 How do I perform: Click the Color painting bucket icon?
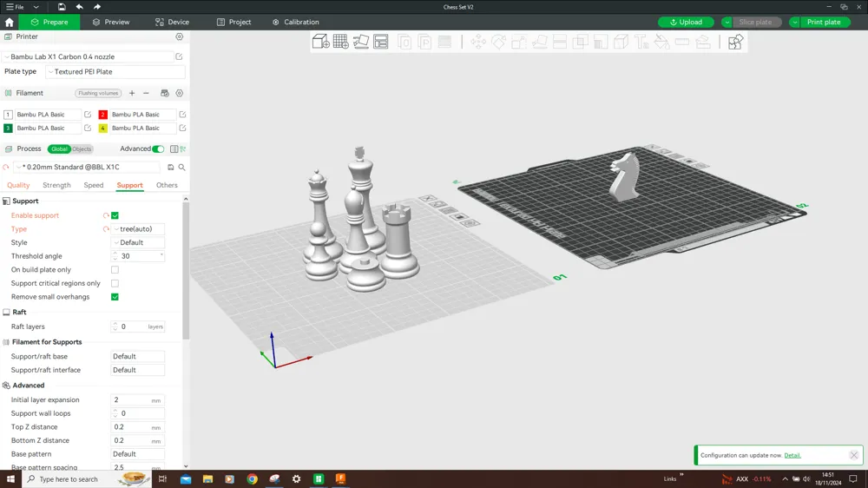coord(661,42)
